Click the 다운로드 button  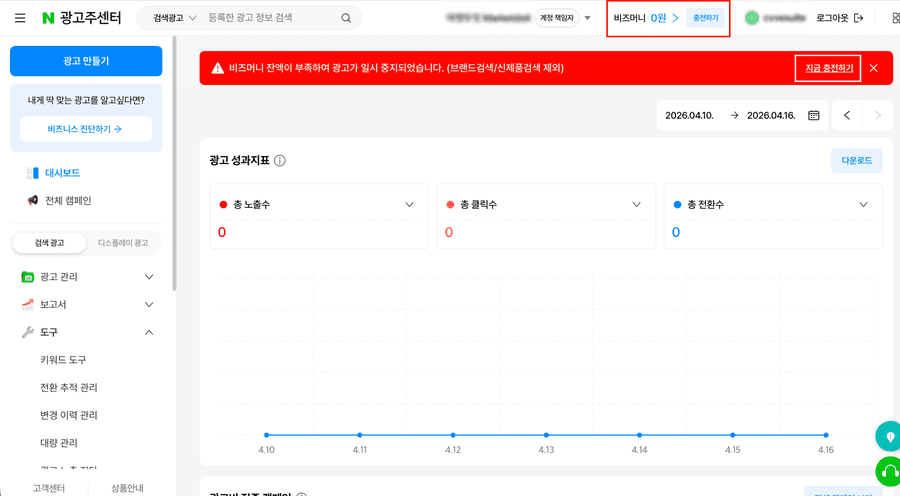coord(856,161)
